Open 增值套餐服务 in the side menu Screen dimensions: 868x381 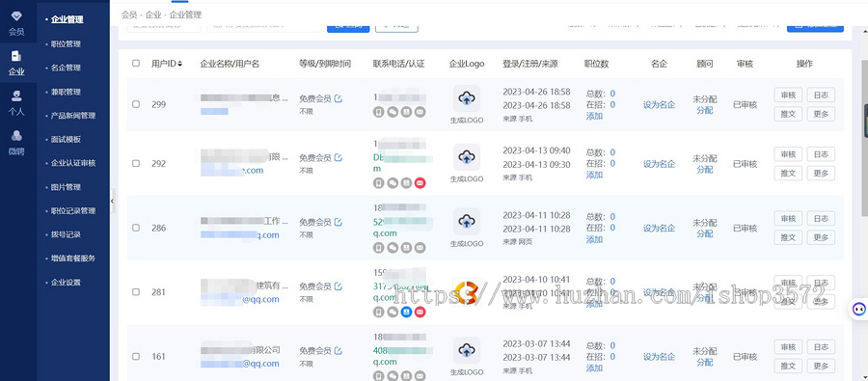tap(73, 259)
